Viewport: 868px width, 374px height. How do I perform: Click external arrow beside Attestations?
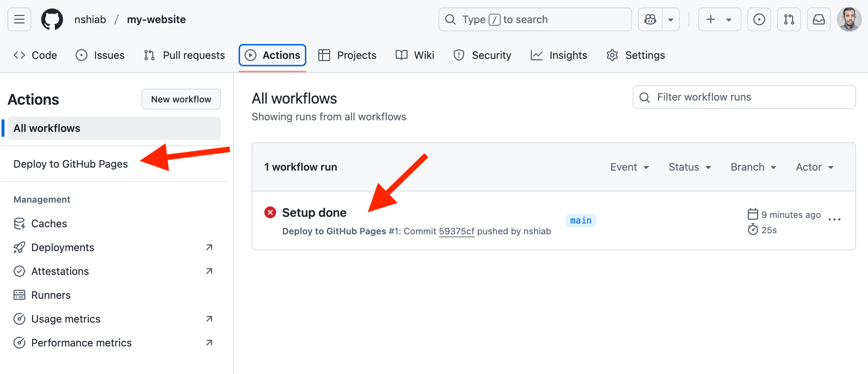point(209,271)
